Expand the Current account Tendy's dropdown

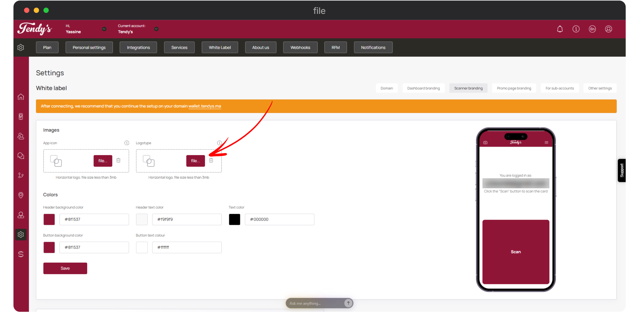(156, 29)
